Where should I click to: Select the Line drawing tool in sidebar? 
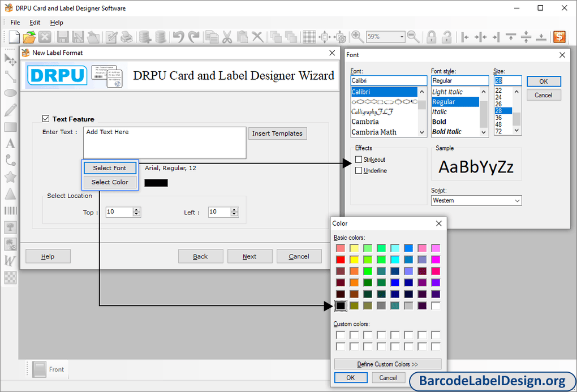tap(10, 76)
